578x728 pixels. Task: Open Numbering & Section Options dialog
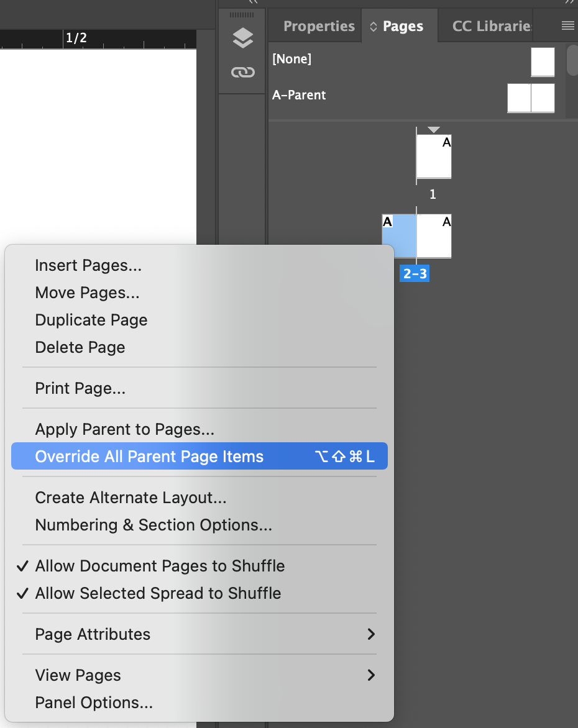click(x=154, y=525)
